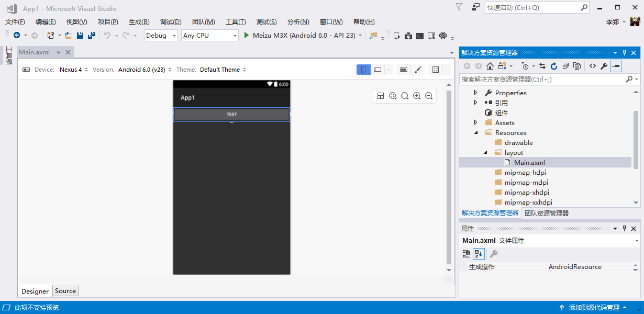644x314 pixels.
Task: Expand the Properties node
Action: tap(476, 93)
